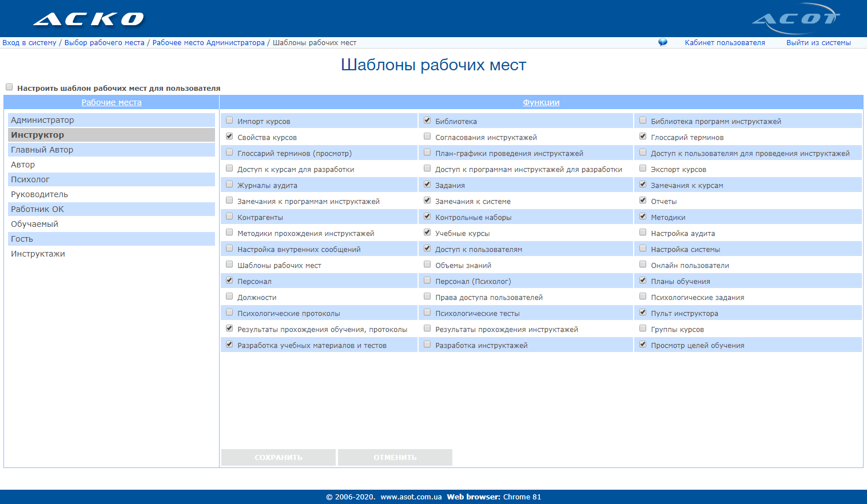
Task: Select the Гость workplace
Action: [x=112, y=239]
